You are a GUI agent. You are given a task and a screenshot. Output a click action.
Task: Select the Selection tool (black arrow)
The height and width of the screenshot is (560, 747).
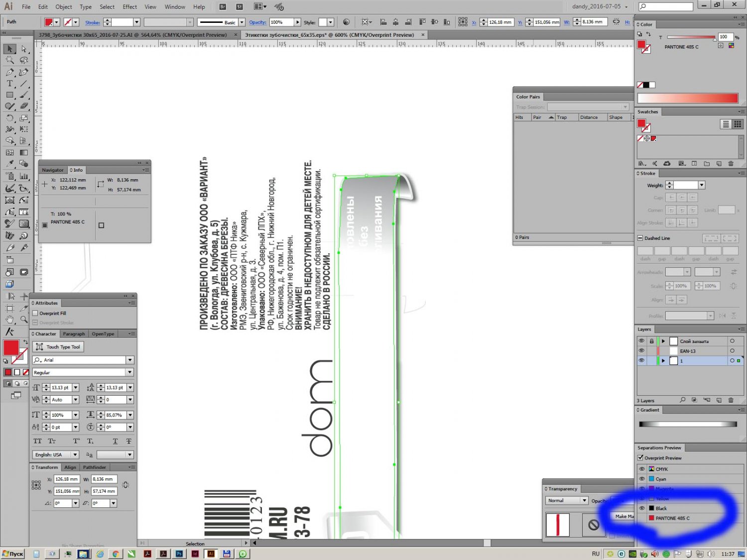[9, 49]
